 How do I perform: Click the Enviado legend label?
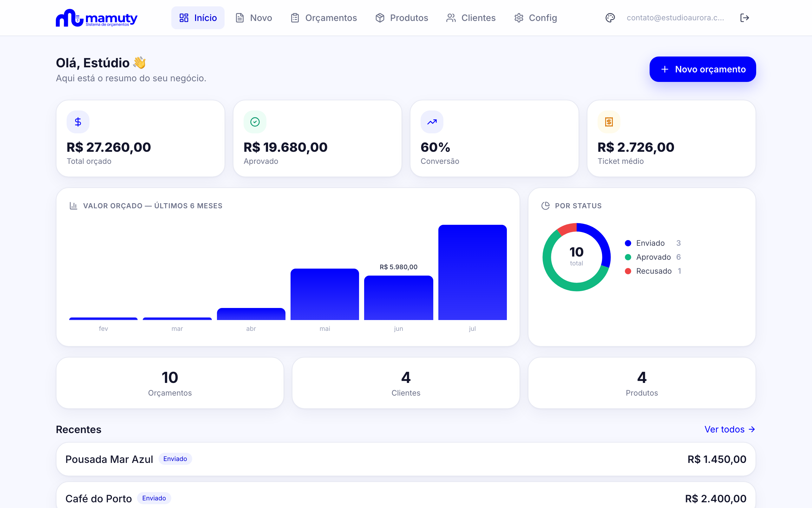(650, 243)
